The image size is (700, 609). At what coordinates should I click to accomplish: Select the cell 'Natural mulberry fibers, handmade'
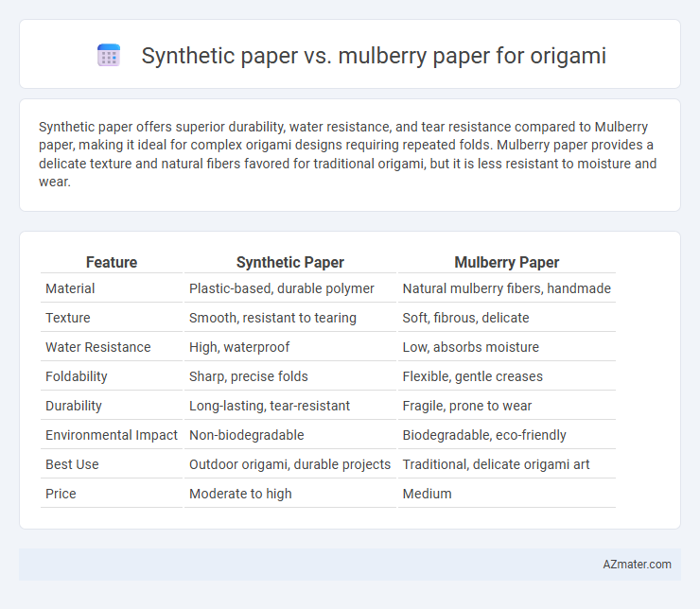coord(507,288)
